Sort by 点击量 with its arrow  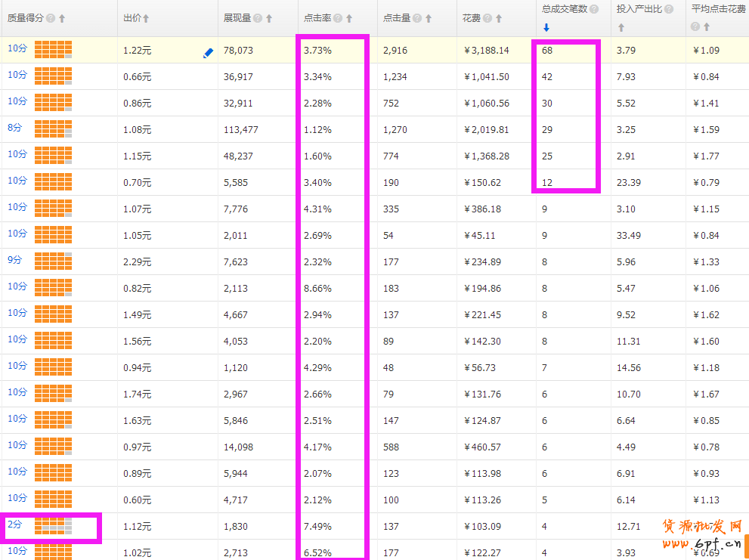(429, 18)
